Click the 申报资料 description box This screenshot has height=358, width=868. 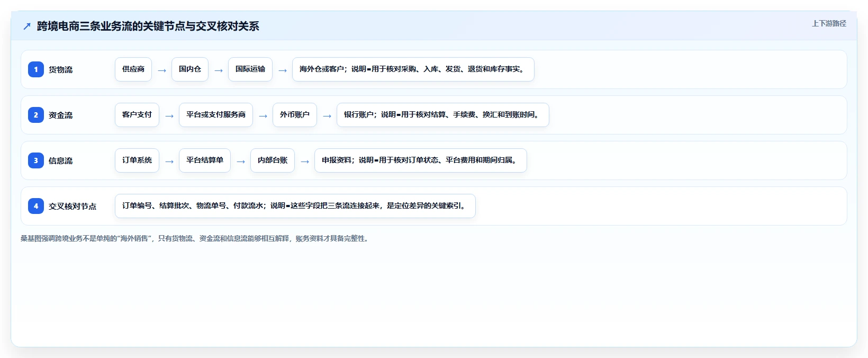point(421,160)
